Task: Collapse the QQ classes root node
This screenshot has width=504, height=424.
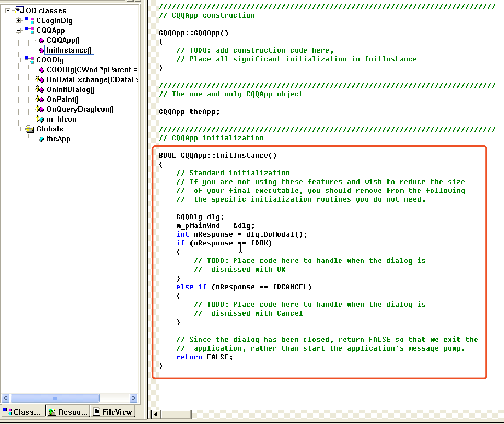Action: 8,11
